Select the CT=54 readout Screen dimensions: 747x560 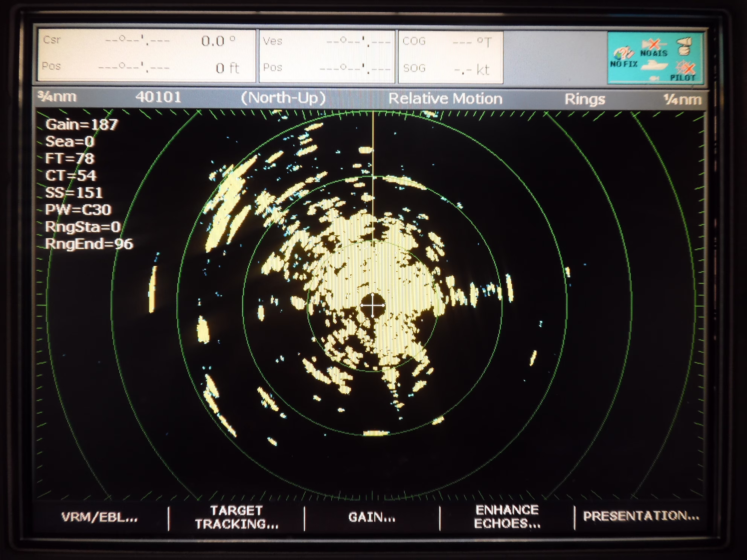(71, 176)
